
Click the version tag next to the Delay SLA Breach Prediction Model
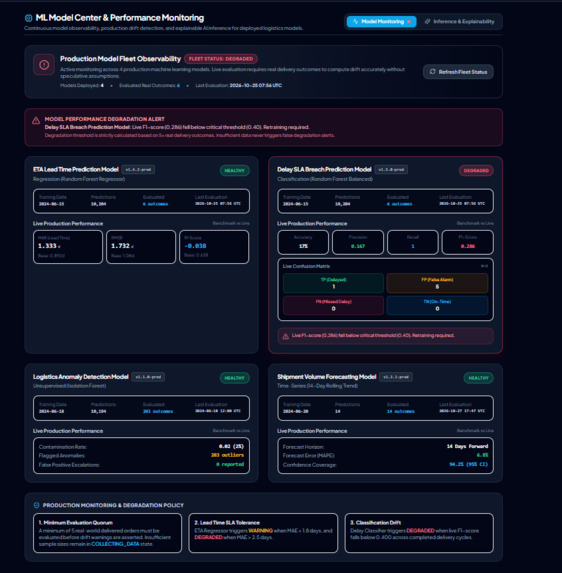click(x=391, y=170)
